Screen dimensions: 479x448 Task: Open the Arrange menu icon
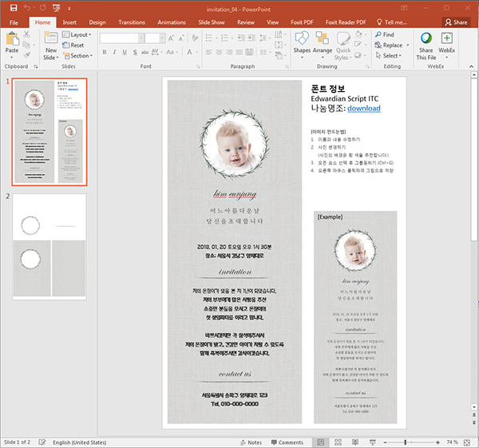click(322, 38)
